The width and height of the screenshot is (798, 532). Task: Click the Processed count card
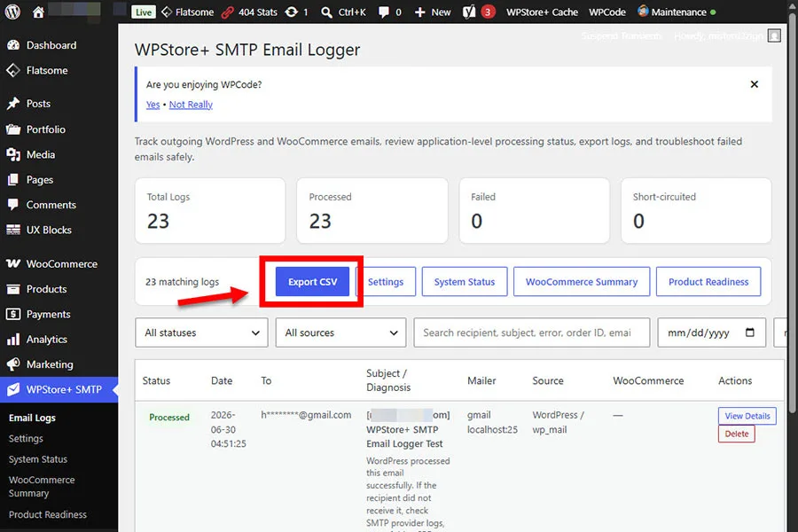(372, 211)
